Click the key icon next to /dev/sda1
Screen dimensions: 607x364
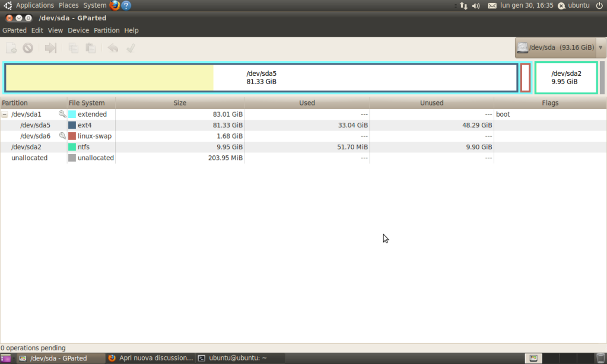coord(62,114)
